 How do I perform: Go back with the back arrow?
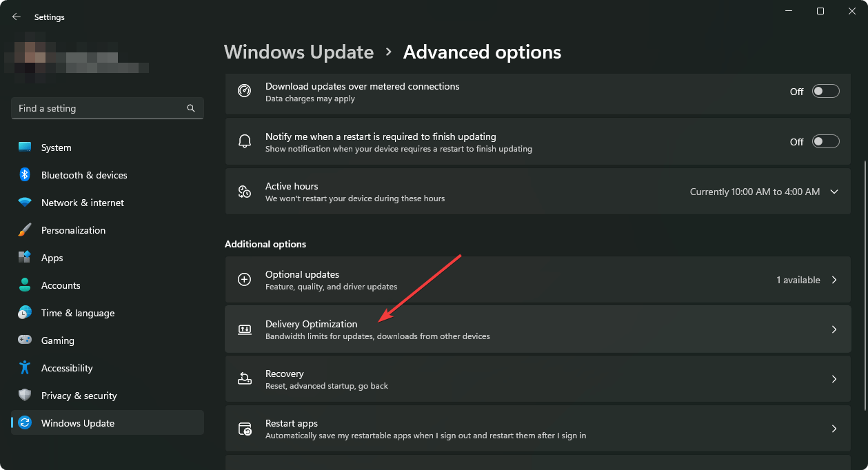[17, 17]
